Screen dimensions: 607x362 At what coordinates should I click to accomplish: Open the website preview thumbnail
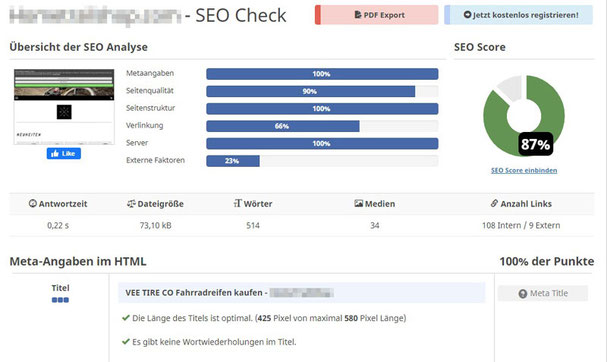click(x=64, y=106)
